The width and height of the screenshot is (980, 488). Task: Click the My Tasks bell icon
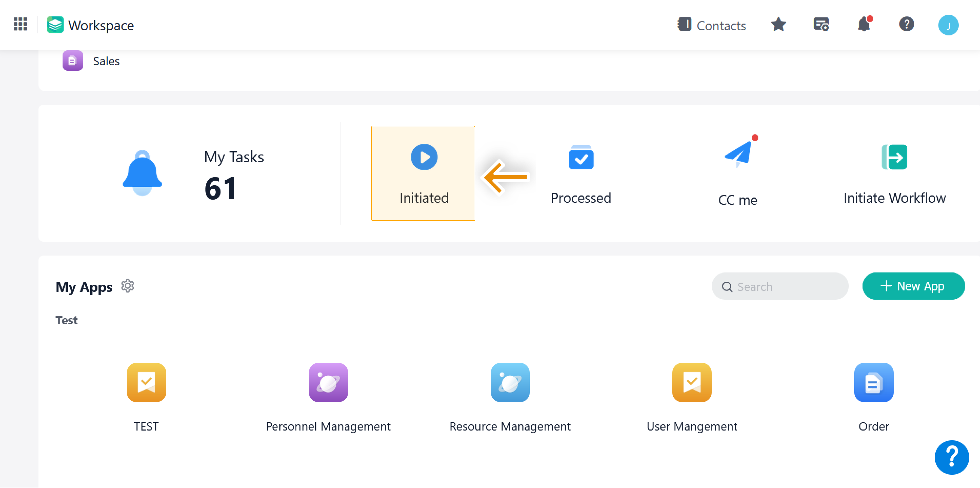point(142,173)
